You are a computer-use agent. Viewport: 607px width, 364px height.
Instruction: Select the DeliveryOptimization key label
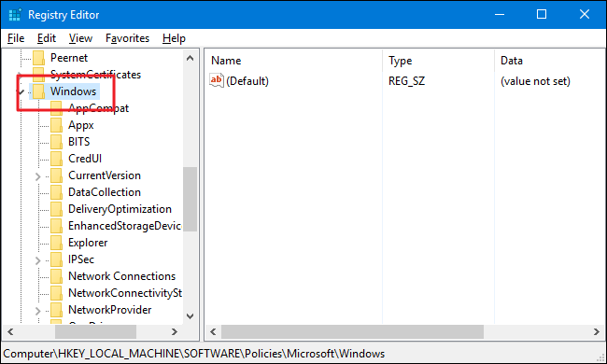click(x=120, y=209)
